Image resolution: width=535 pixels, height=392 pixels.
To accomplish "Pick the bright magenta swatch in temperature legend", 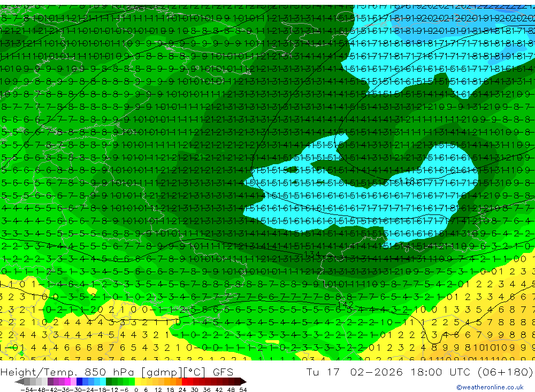I will click(x=67, y=382).
